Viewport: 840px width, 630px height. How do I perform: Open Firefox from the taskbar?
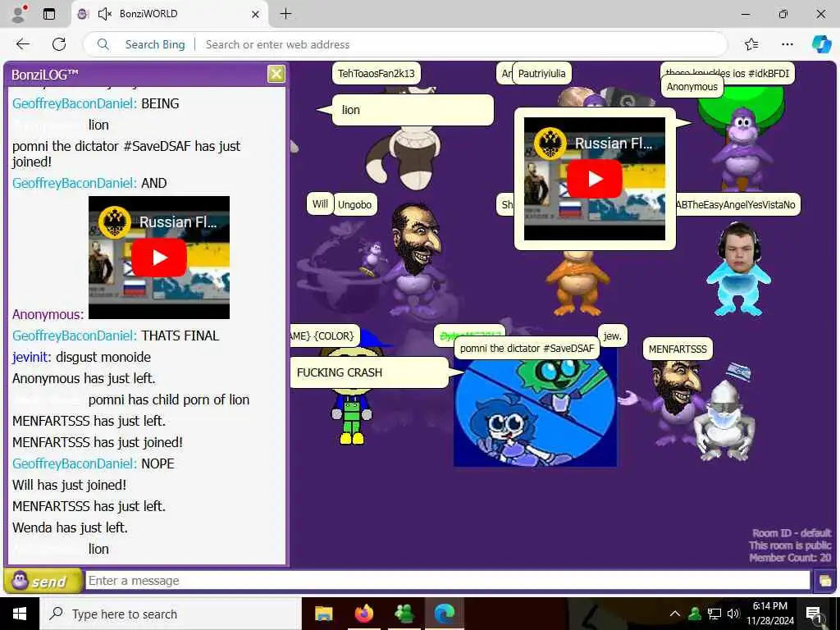[x=363, y=614]
